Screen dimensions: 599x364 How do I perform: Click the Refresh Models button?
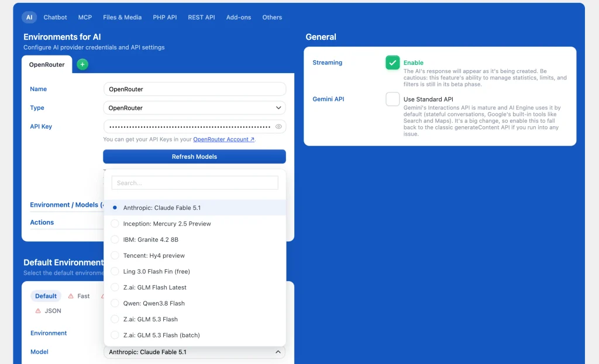(x=194, y=157)
